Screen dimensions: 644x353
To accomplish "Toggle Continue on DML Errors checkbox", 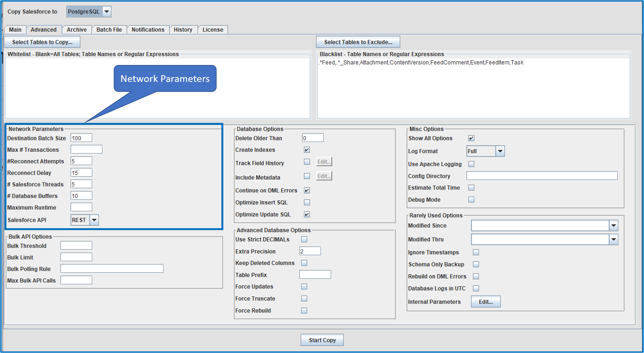I will tap(307, 190).
